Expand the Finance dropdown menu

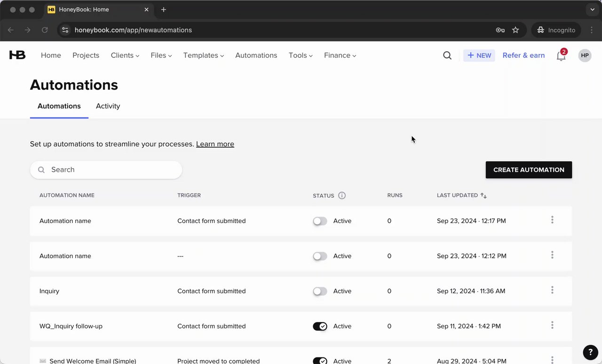point(340,55)
